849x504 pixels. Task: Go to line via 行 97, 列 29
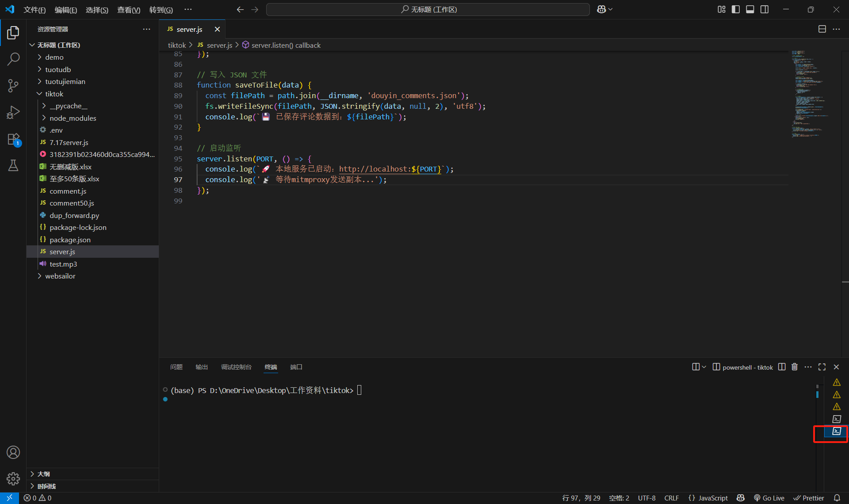pyautogui.click(x=581, y=498)
